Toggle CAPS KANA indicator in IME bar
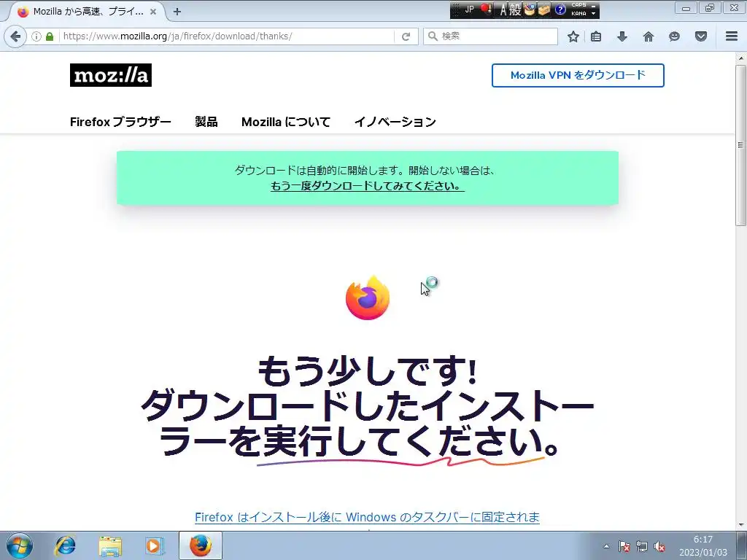747x560 pixels. tap(578, 9)
